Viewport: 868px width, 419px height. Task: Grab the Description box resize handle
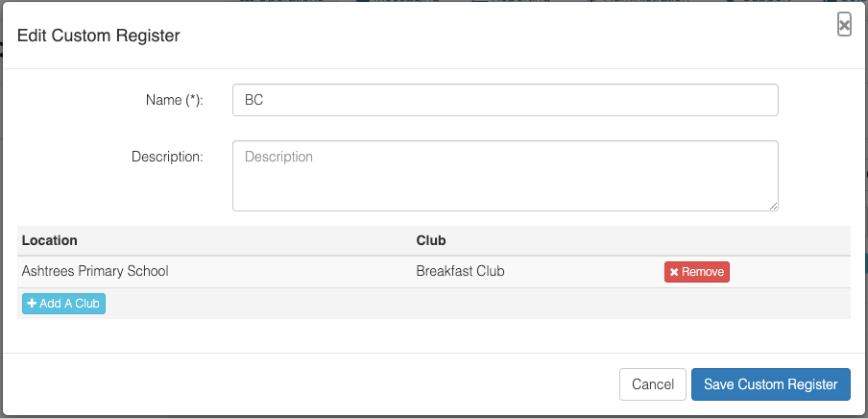tap(773, 205)
